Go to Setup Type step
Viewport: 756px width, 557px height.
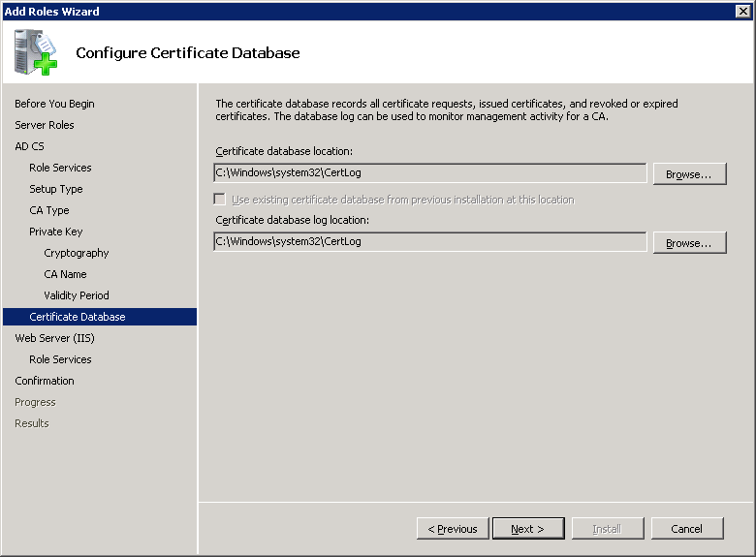[x=56, y=189]
